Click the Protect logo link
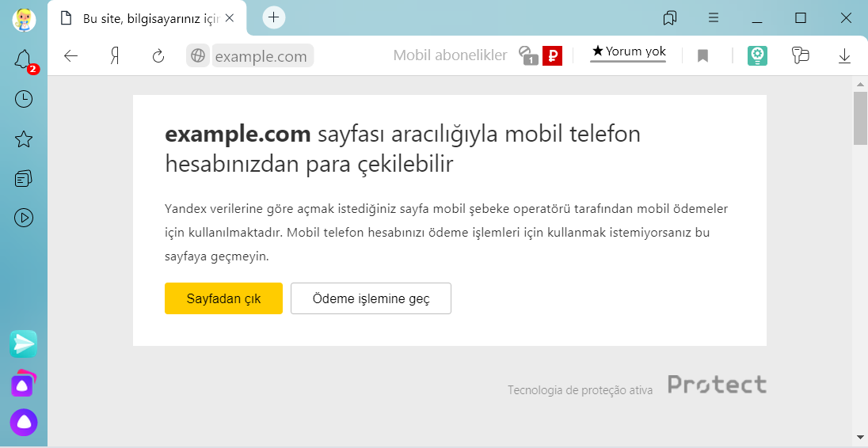This screenshot has height=448, width=868. coord(717,385)
